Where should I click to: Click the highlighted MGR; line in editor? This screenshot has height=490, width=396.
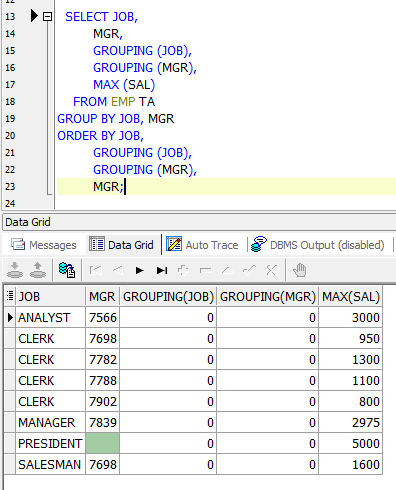point(226,187)
